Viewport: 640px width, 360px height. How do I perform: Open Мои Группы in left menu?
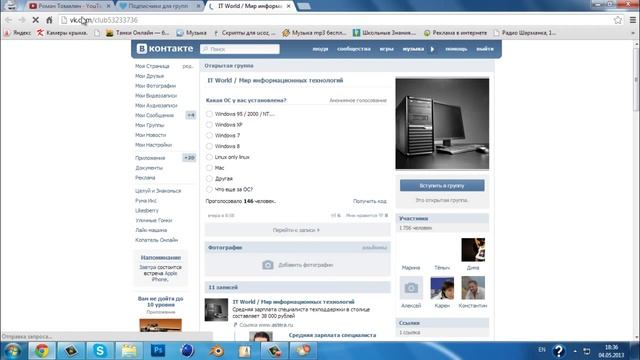click(149, 125)
